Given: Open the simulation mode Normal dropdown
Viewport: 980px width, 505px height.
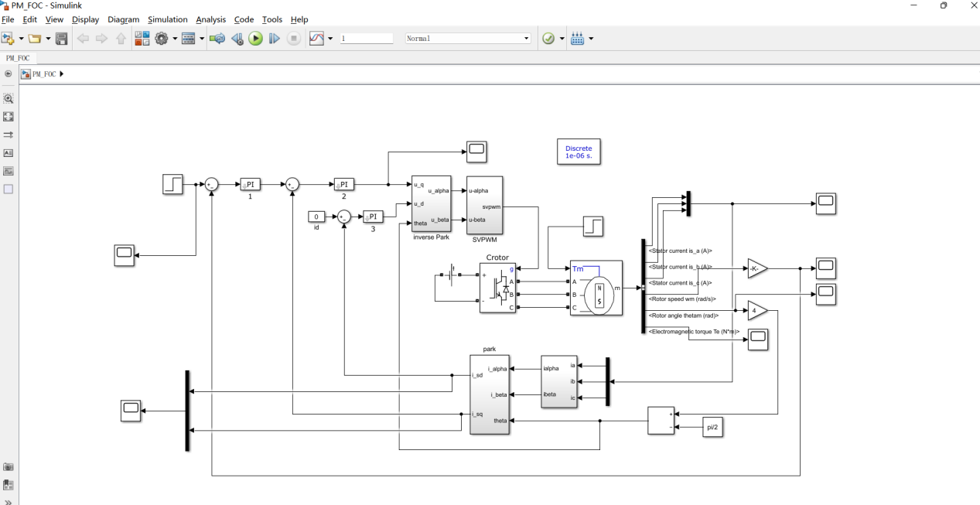Looking at the screenshot, I should point(468,39).
